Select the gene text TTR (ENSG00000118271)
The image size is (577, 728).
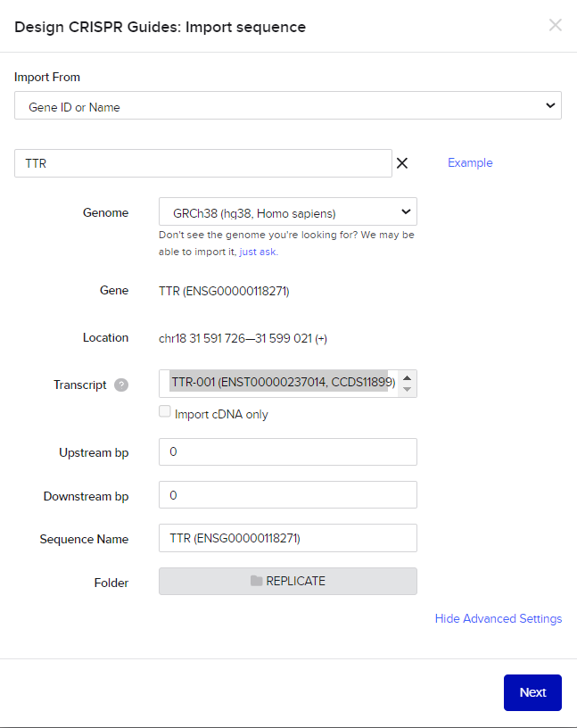click(x=224, y=291)
